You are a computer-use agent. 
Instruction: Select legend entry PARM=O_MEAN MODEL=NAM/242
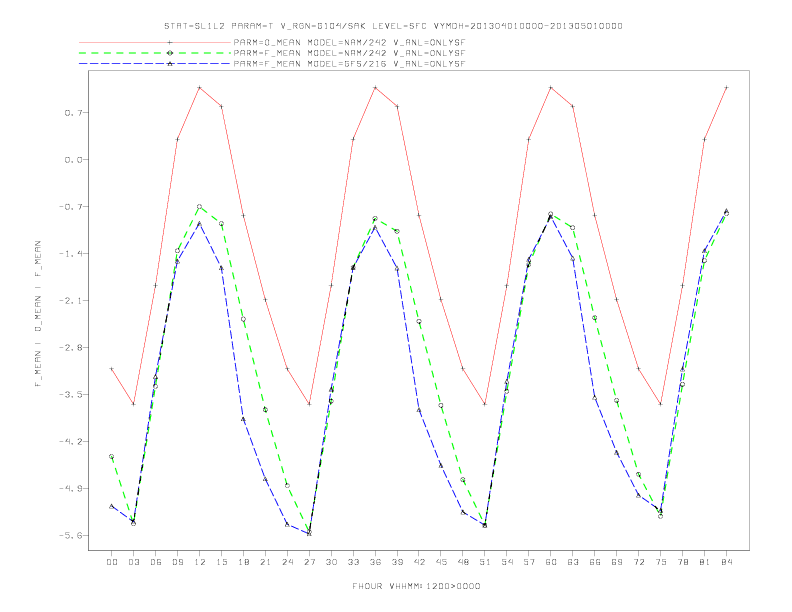tap(349, 42)
